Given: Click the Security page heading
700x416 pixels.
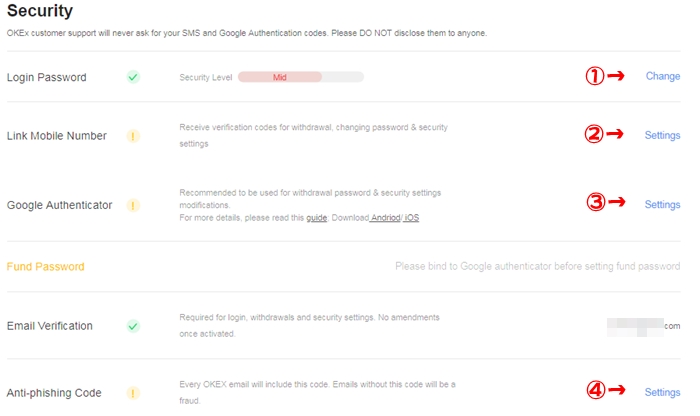Looking at the screenshot, I should (x=40, y=11).
